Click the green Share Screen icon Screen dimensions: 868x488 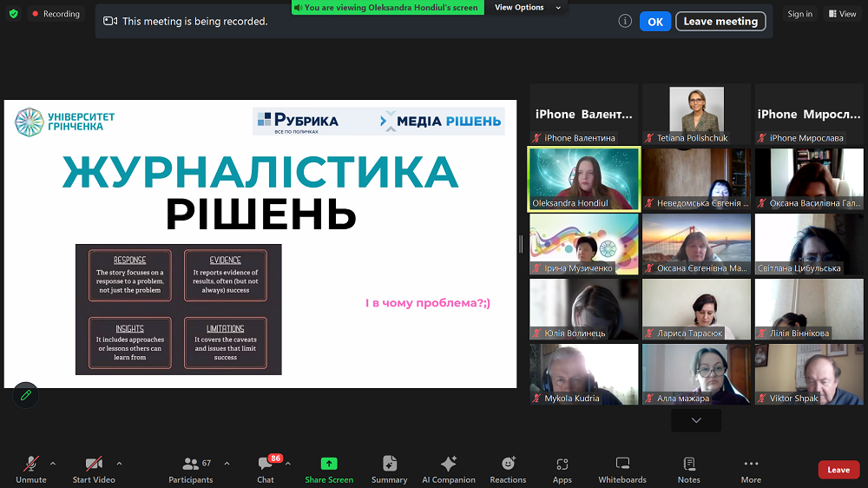(329, 465)
